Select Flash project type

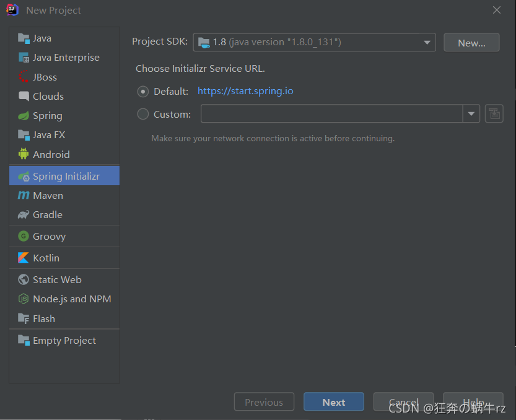pyautogui.click(x=64, y=318)
